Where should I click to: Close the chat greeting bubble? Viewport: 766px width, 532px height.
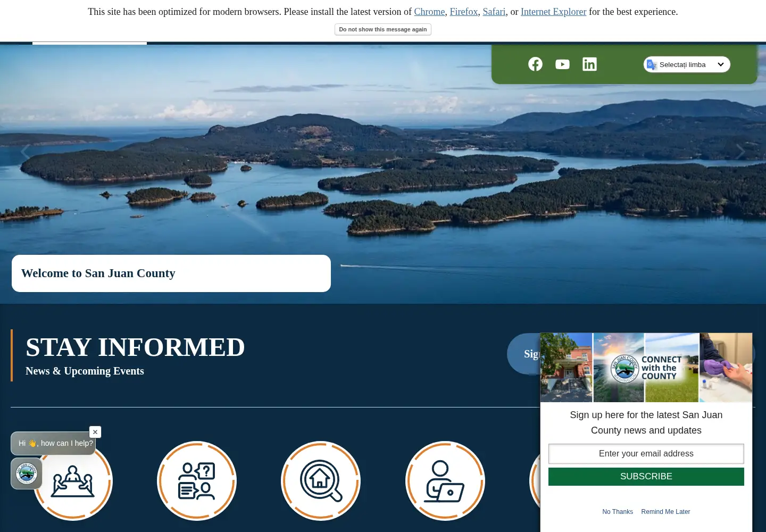pos(95,432)
